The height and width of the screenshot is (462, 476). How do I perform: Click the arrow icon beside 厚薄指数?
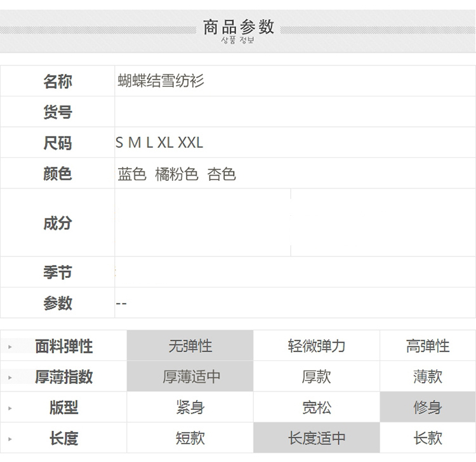(10, 377)
